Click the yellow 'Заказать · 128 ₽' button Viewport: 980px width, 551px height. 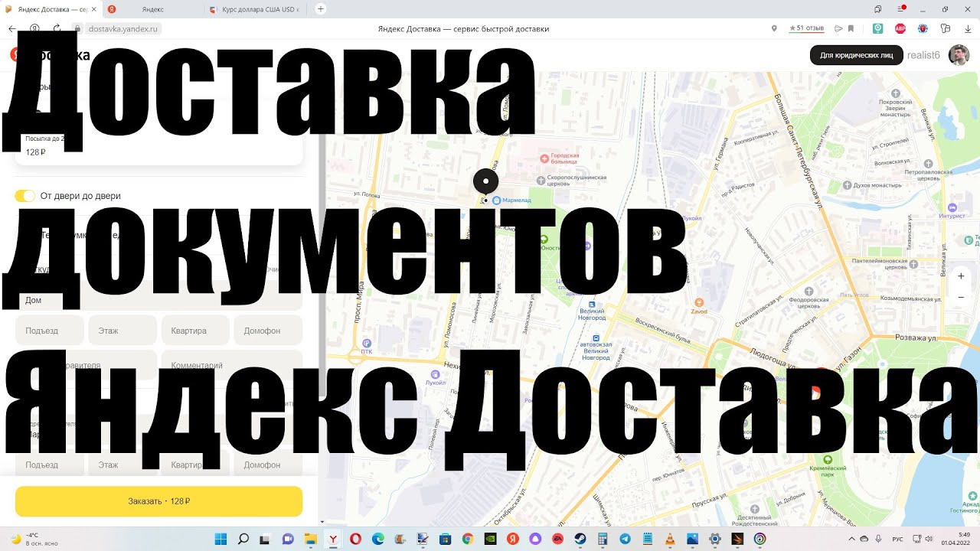158,501
